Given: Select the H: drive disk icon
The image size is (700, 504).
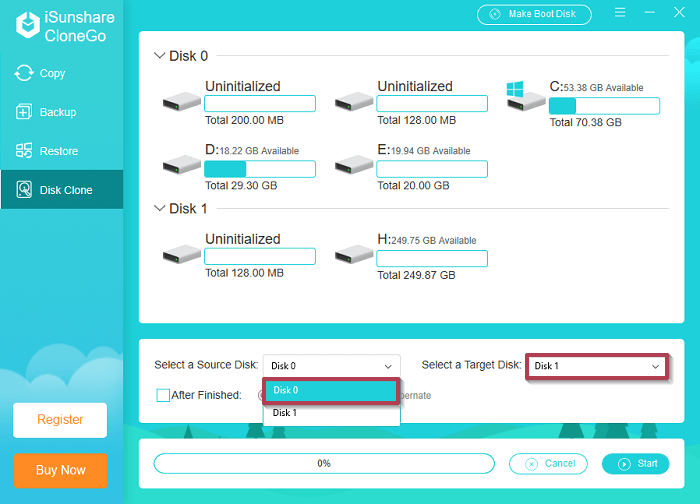Looking at the screenshot, I should click(x=354, y=254).
